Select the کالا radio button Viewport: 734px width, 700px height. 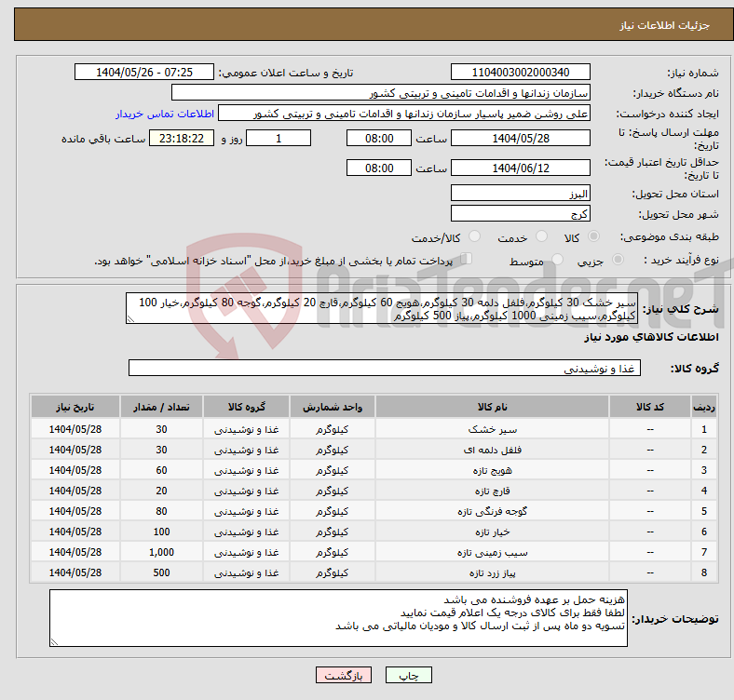[593, 236]
